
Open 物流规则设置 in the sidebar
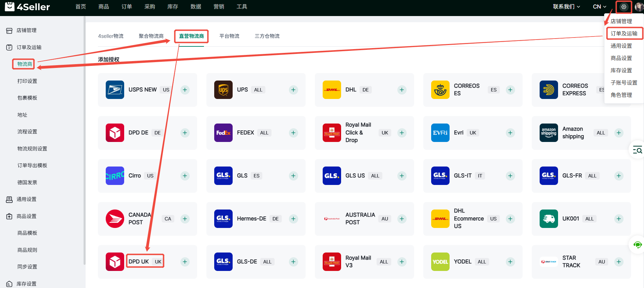32,149
